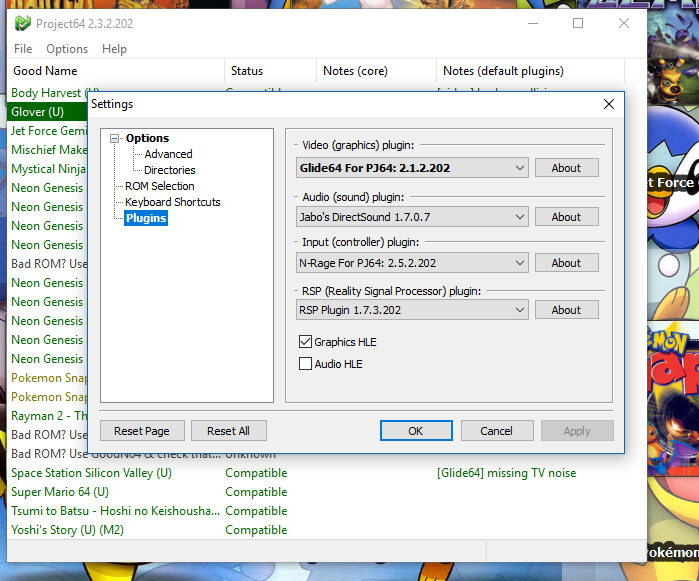
Task: Open the Input controller plugin dropdown
Action: click(412, 263)
